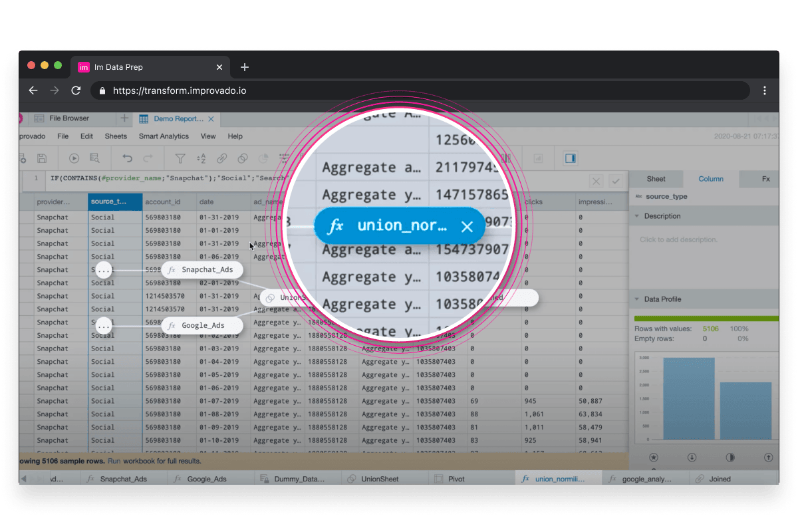Click the Filter funnel icon
The image size is (798, 532).
(x=180, y=158)
